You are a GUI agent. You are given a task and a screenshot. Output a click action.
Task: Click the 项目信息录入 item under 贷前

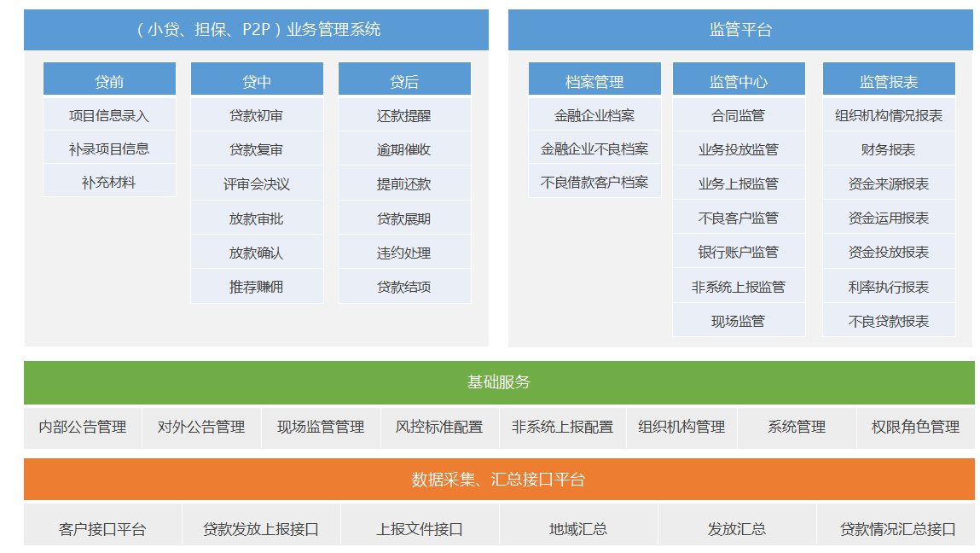click(109, 115)
